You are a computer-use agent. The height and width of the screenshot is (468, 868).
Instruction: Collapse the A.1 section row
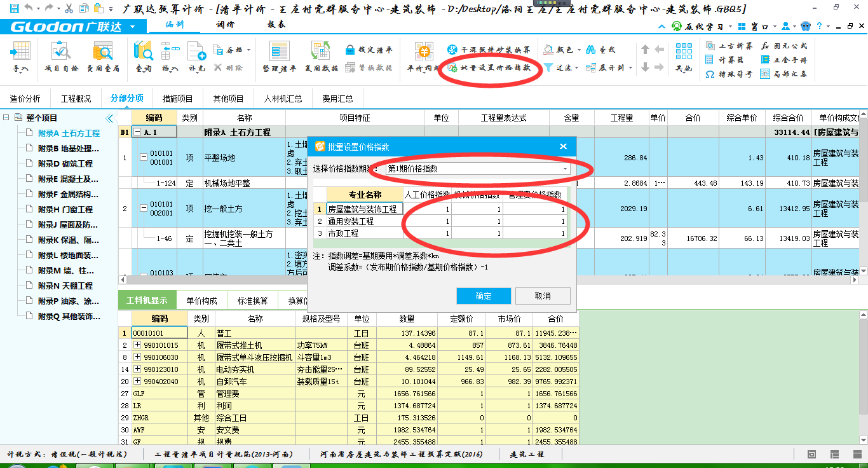pos(137,132)
